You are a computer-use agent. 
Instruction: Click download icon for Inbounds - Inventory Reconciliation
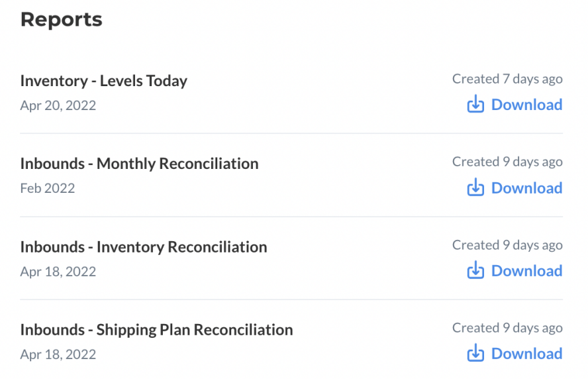(x=475, y=271)
